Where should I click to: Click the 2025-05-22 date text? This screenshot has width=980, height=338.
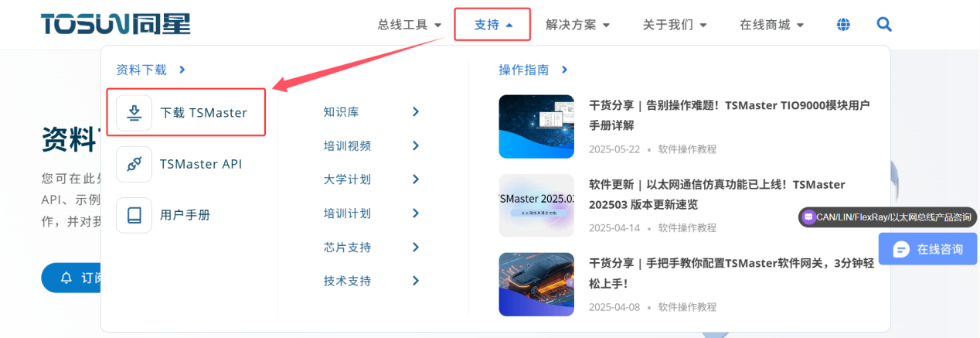(614, 149)
